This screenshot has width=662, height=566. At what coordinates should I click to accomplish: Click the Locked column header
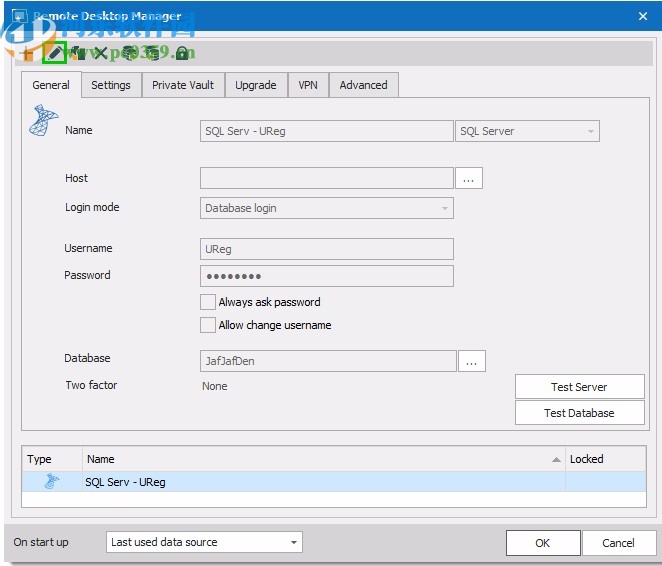tap(605, 459)
